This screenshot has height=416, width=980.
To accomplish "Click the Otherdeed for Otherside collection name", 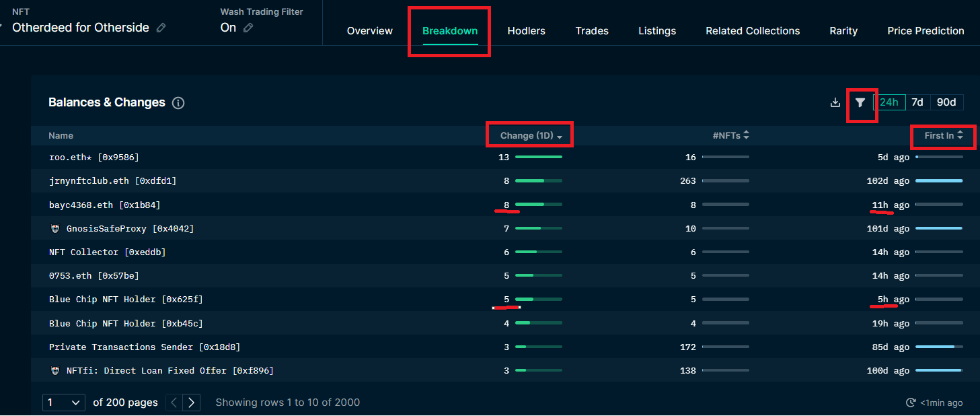I will (81, 28).
